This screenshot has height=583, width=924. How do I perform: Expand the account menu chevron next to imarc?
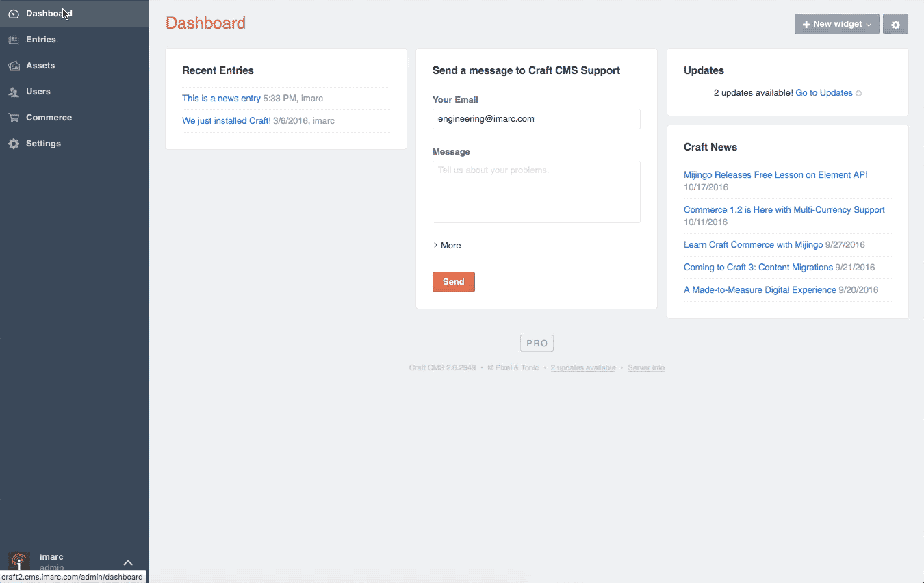pos(128,562)
